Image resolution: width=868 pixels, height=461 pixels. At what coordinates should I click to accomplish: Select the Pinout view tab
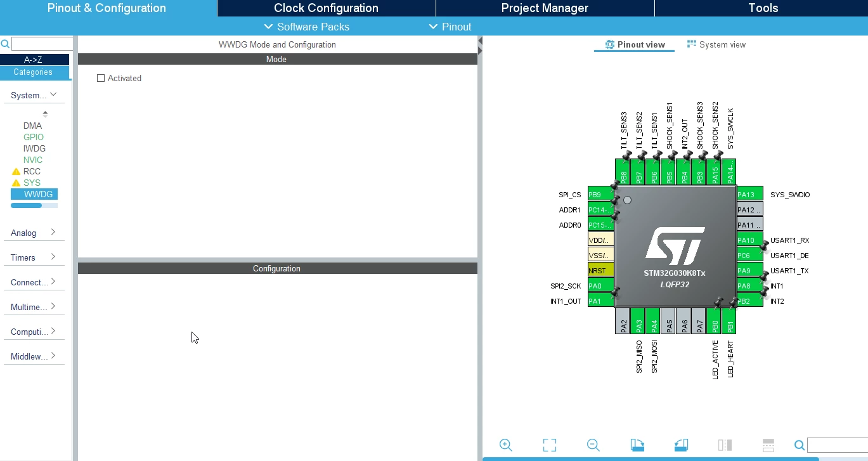pos(635,44)
